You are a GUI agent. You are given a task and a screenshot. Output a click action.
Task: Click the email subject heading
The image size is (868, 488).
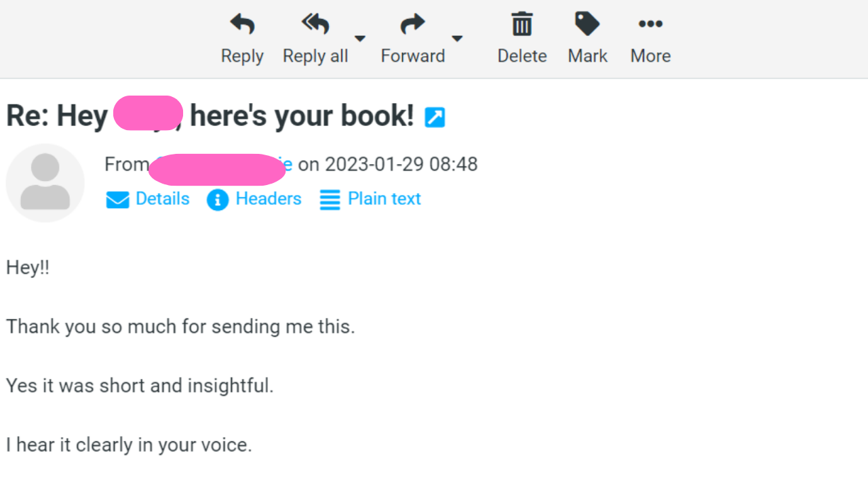coord(210,116)
